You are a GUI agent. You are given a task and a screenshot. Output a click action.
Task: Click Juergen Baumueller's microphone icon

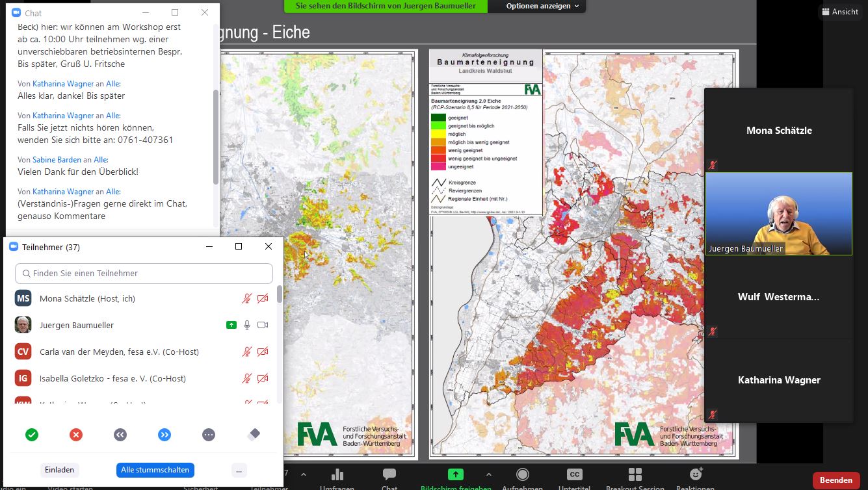[x=247, y=325]
